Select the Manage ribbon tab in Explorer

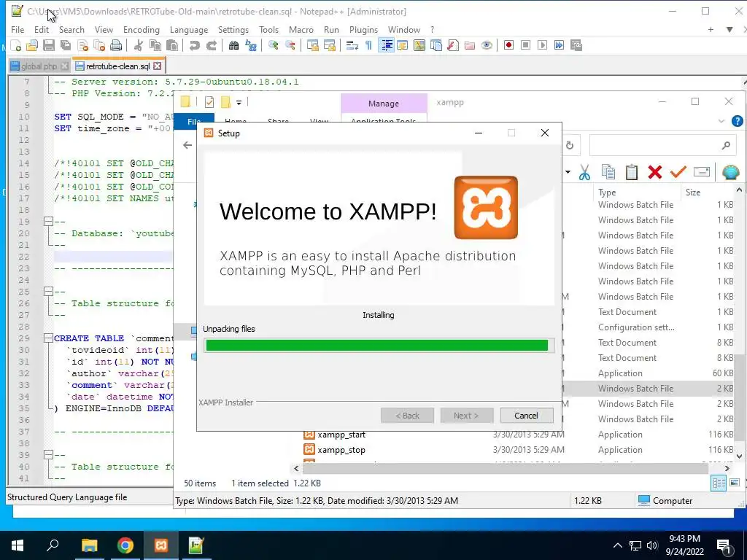click(x=384, y=104)
